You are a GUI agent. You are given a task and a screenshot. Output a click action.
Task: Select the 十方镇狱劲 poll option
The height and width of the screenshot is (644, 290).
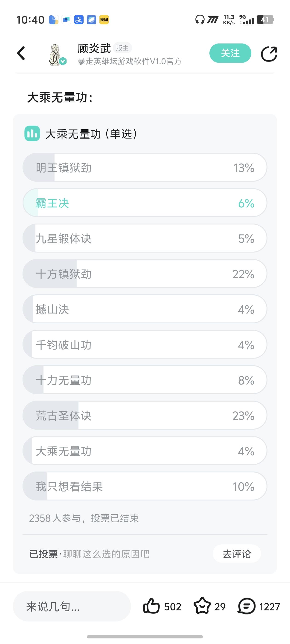click(x=145, y=274)
